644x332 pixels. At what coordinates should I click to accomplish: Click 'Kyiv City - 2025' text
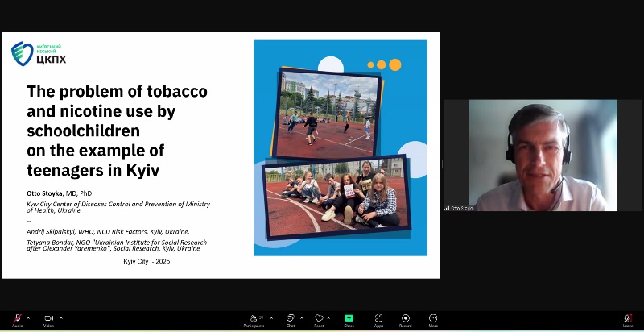pos(147,261)
